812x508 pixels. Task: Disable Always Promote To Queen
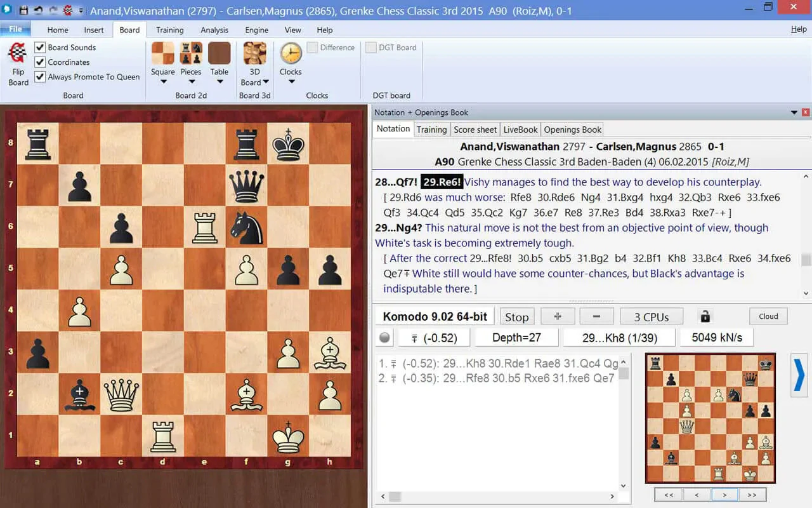point(40,77)
